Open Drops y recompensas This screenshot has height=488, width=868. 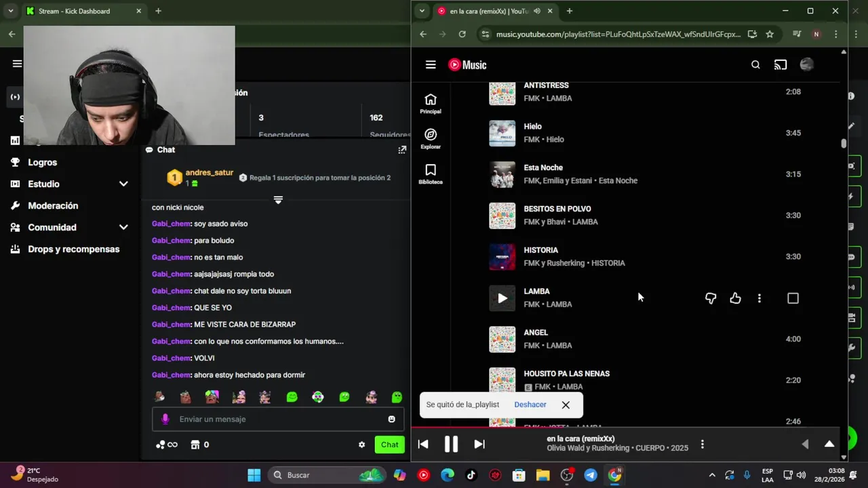[73, 249]
